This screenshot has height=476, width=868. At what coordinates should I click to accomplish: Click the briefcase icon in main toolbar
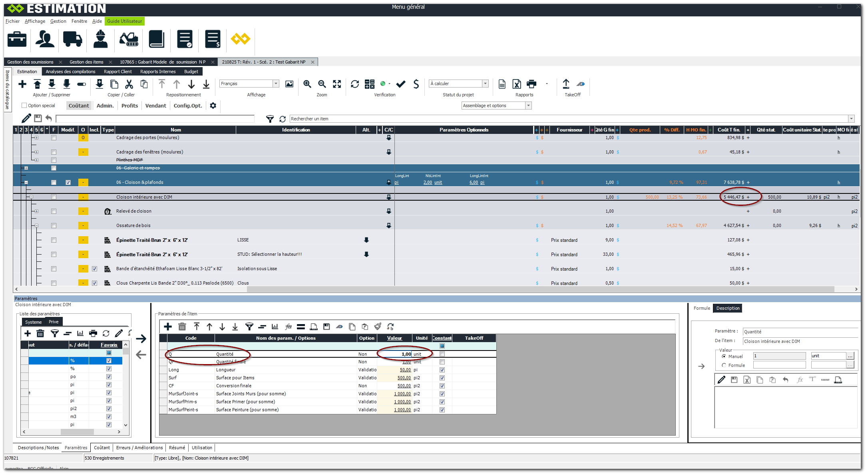[17, 39]
